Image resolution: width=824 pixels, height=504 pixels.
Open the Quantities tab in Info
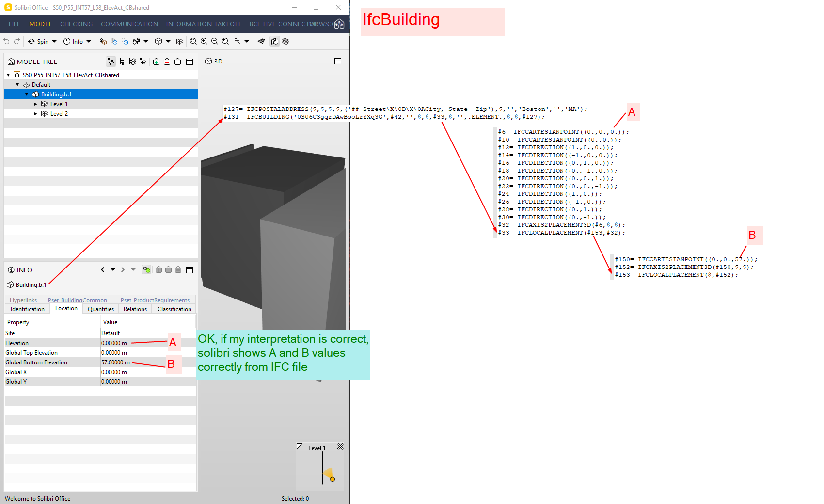click(101, 309)
